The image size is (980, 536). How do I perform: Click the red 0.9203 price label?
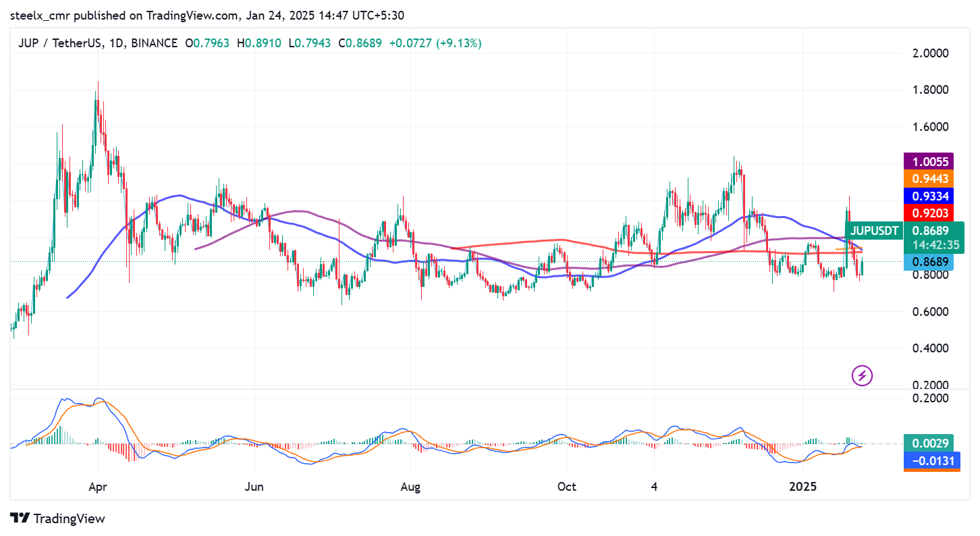(x=930, y=213)
